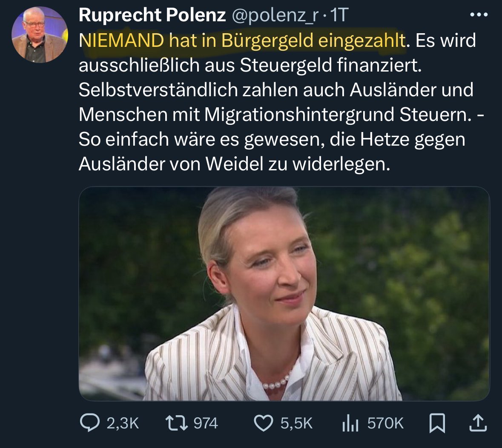Click the Ruprecht Polenz display name
Viewport: 502px width, 448px height.
(x=152, y=15)
